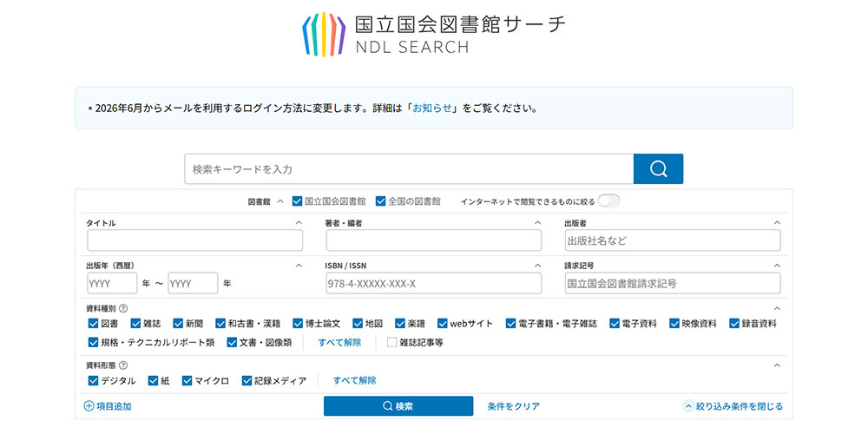This screenshot has height=434, width=868.
Task: Click the 国立国会図書館請求記号 input field
Action: [x=673, y=284]
